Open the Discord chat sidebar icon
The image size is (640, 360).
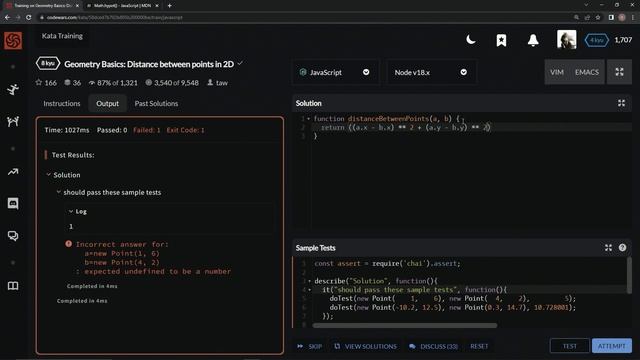click(13, 203)
